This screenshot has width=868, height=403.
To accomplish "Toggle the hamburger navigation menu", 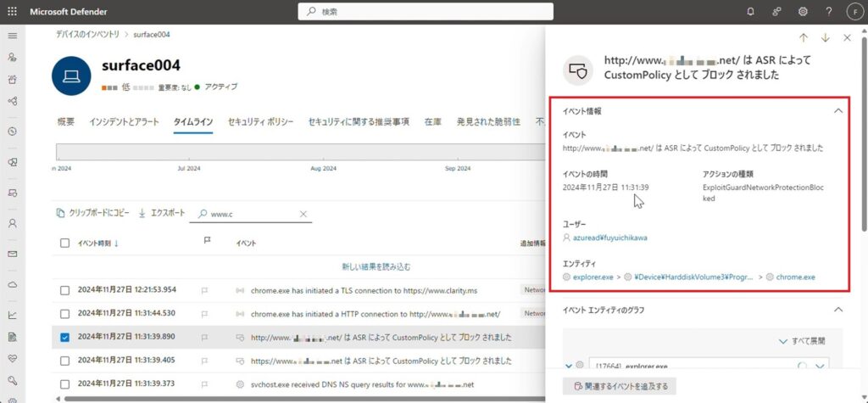I will coord(12,36).
